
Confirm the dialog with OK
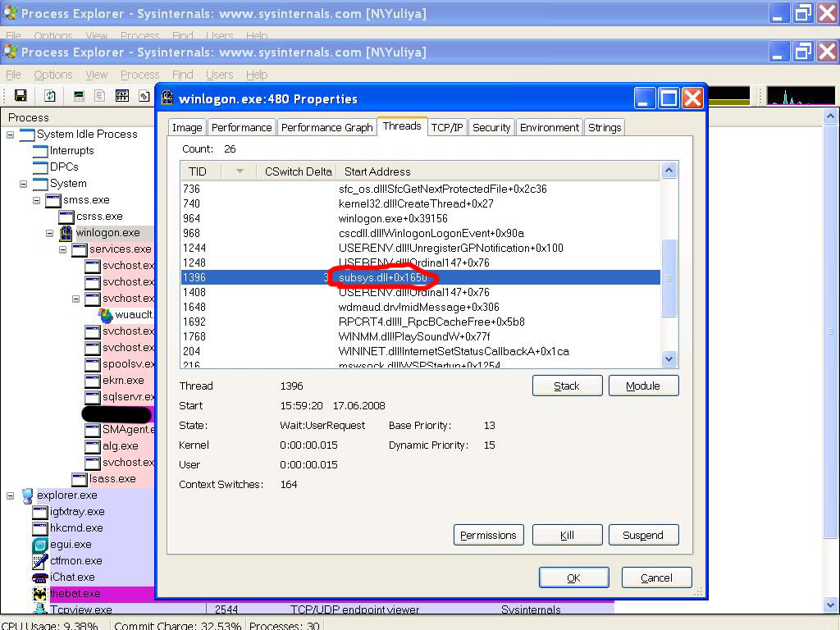coord(573,577)
